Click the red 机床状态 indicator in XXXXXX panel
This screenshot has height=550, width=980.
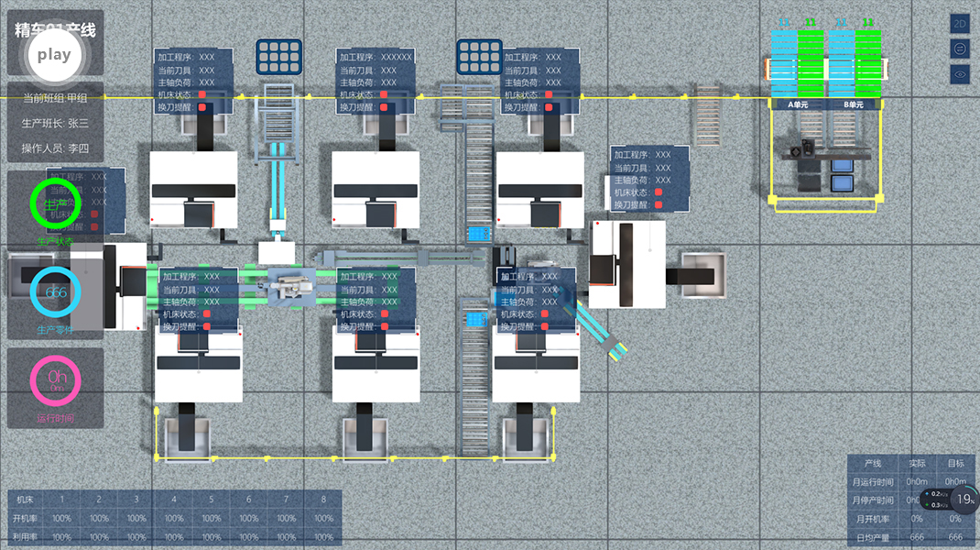384,94
